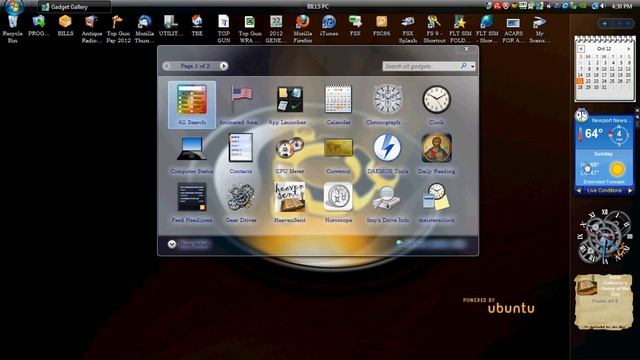Viewport: 640px width, 360px height.
Task: Open the Antique Radio desktop icon
Action: coord(91,29)
